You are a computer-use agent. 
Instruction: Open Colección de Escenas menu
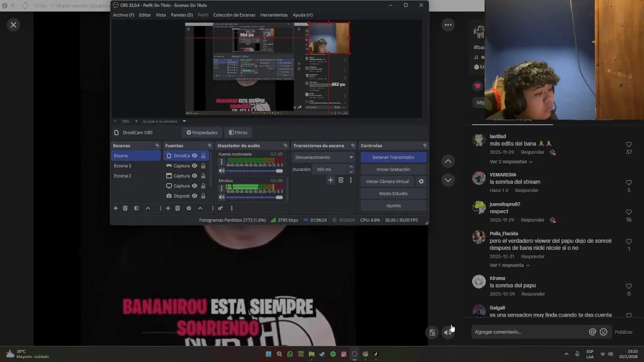click(x=234, y=15)
